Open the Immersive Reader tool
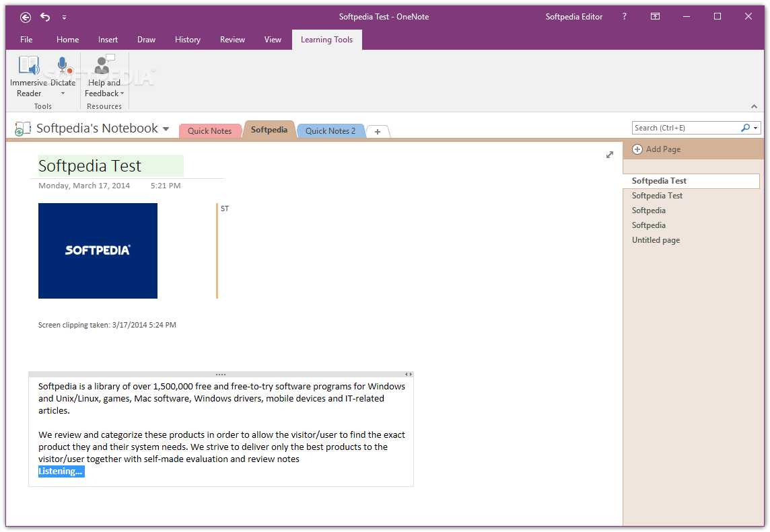Image resolution: width=770 pixels, height=532 pixels. [28, 76]
